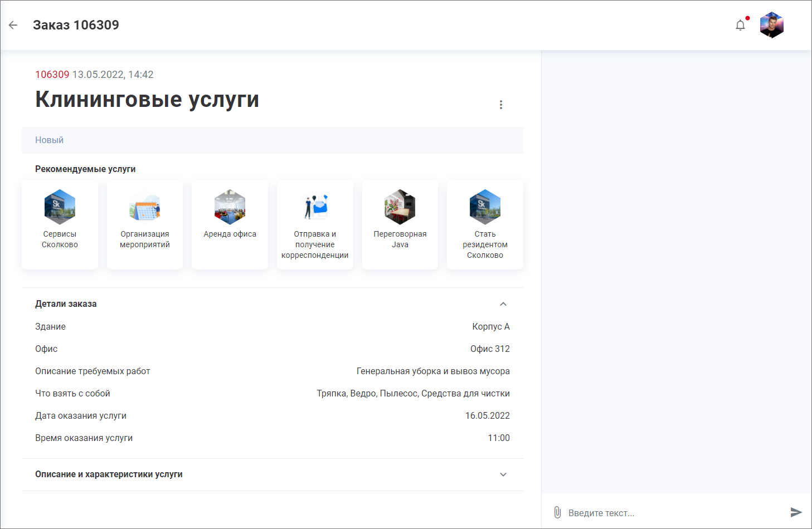Click the paperclip attach file icon
This screenshot has height=529, width=812.
557,512
